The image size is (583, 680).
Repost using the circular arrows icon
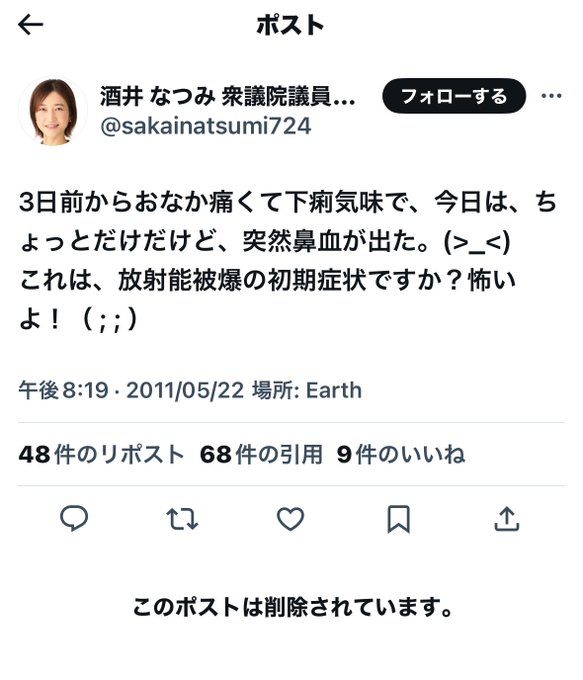[x=182, y=519]
